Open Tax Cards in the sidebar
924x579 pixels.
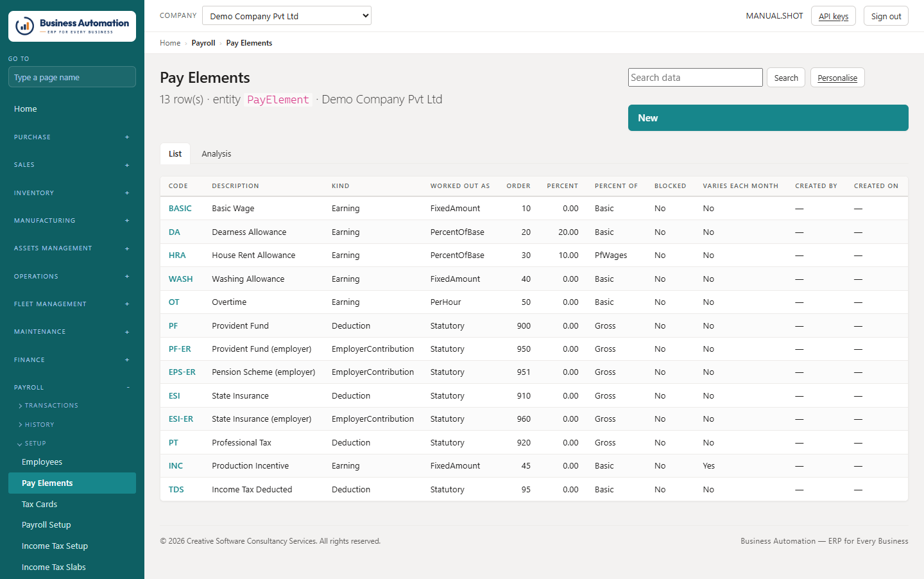click(72, 505)
